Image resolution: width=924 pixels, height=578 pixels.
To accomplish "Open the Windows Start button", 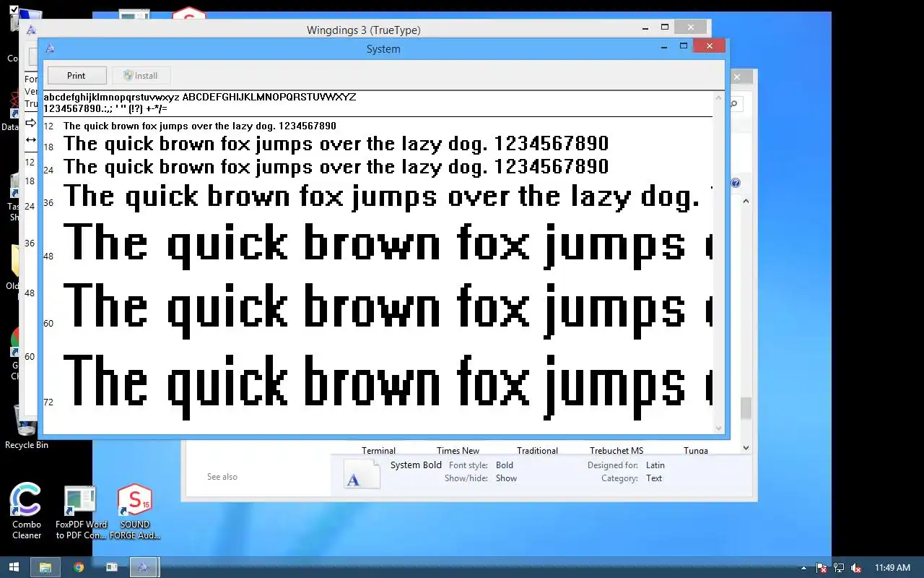I will pyautogui.click(x=14, y=567).
